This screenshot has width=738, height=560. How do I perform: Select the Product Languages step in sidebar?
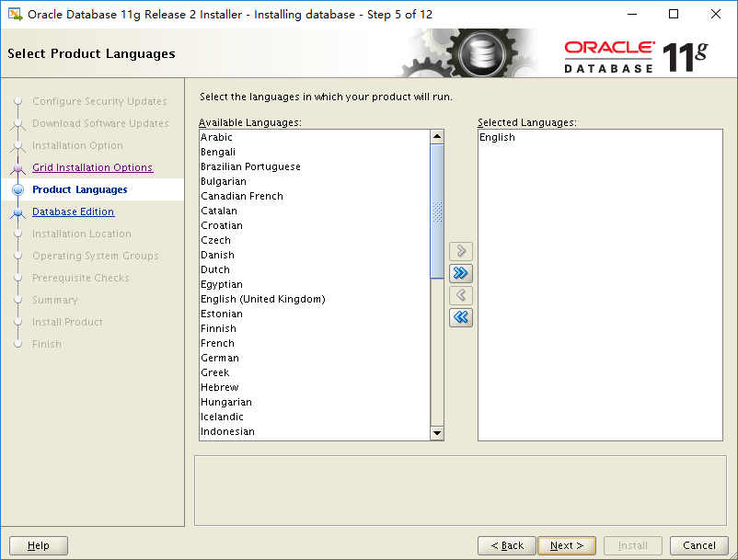(79, 189)
